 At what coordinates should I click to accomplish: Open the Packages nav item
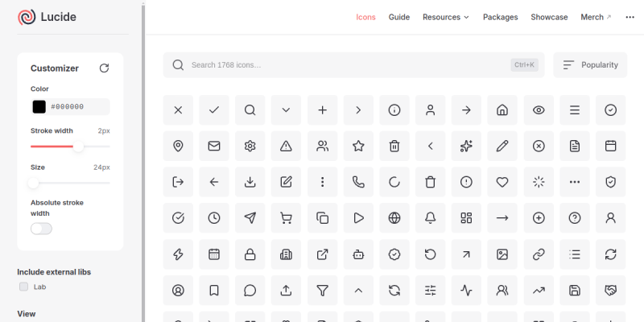click(x=500, y=17)
